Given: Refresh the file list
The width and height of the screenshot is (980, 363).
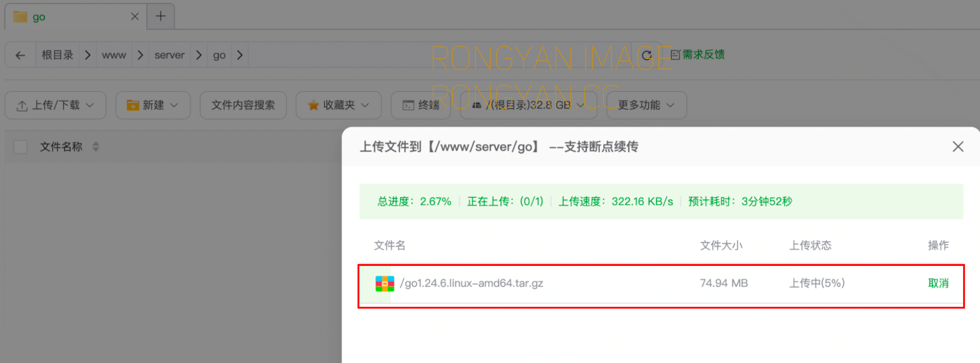Looking at the screenshot, I should pyautogui.click(x=647, y=55).
